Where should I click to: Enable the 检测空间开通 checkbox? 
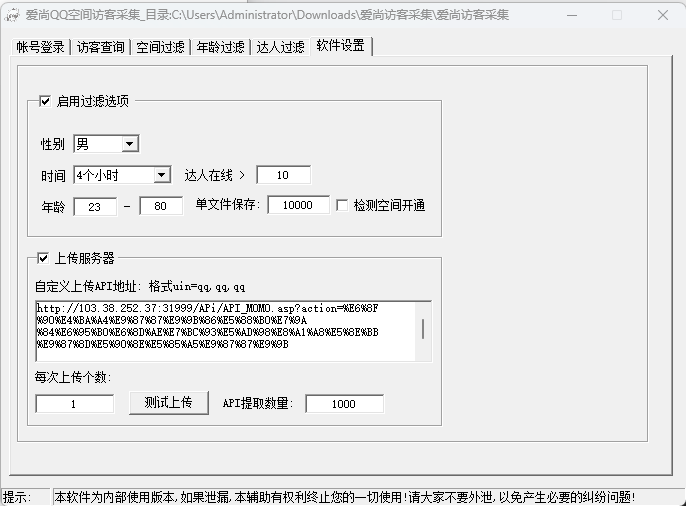[342, 205]
